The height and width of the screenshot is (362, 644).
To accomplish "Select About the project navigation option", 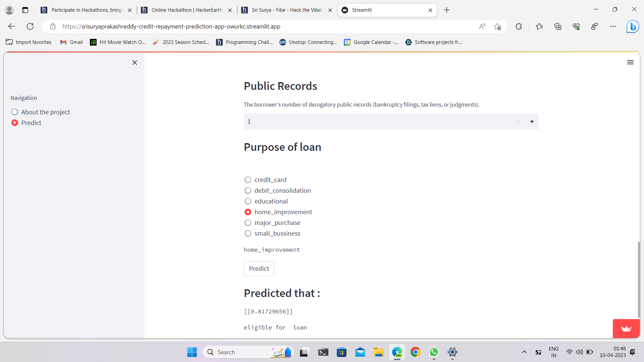I will [15, 112].
